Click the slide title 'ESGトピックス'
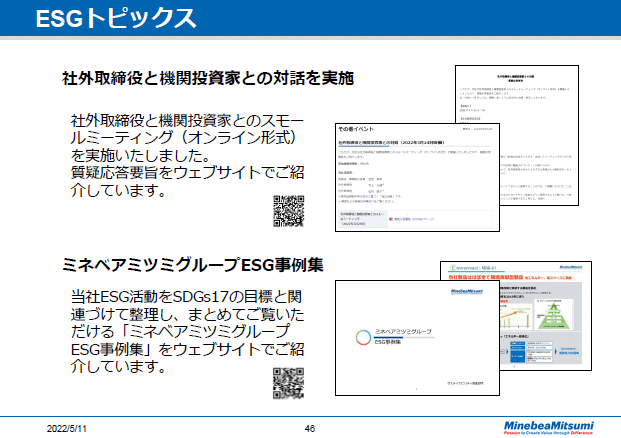This screenshot has height=438, width=621. coord(116,18)
